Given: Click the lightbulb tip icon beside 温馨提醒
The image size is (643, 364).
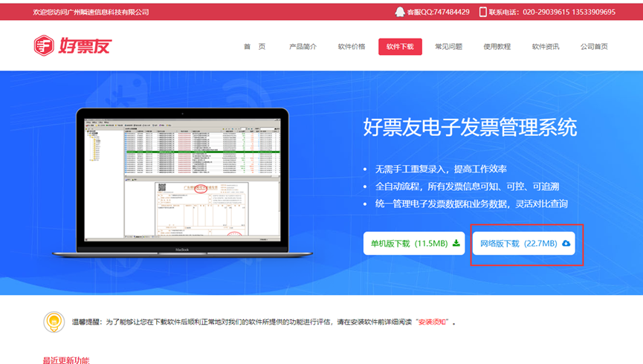Looking at the screenshot, I should point(54,322).
